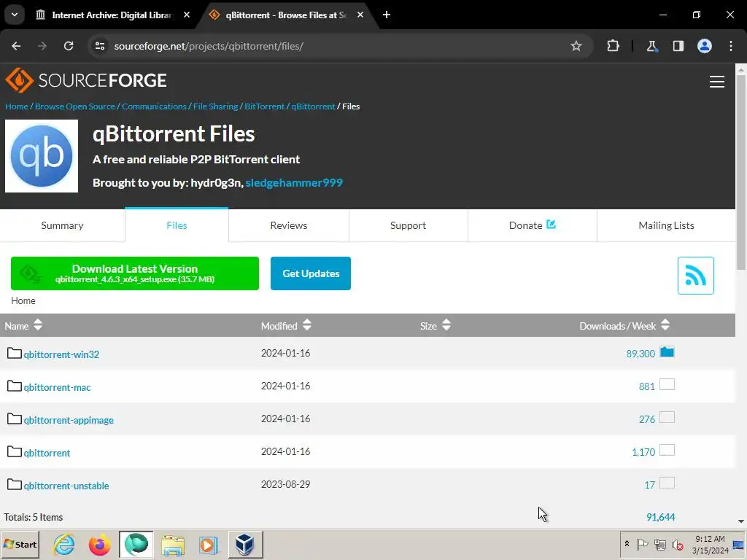This screenshot has width=747, height=560.
Task: Open a new browser tab
Action: coord(387,15)
